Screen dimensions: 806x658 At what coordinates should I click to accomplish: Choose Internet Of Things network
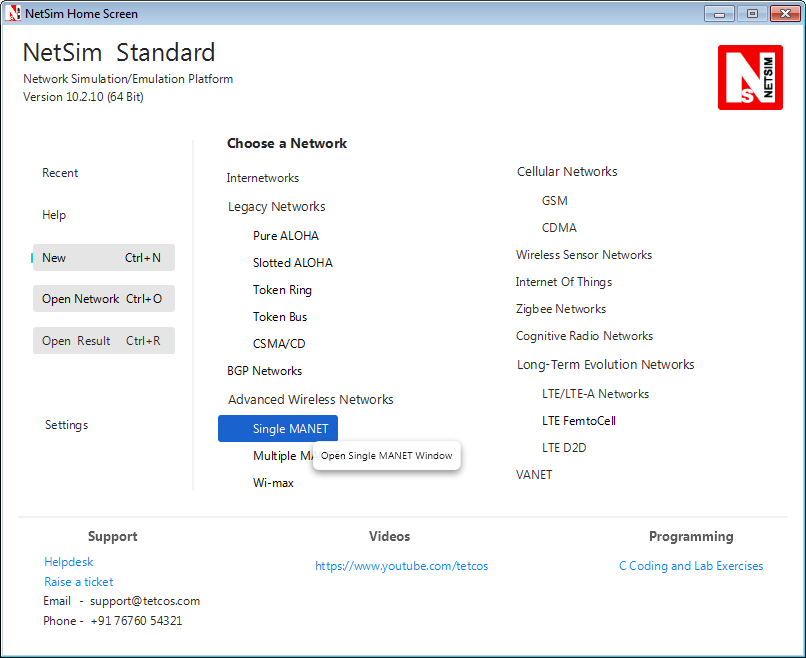564,282
